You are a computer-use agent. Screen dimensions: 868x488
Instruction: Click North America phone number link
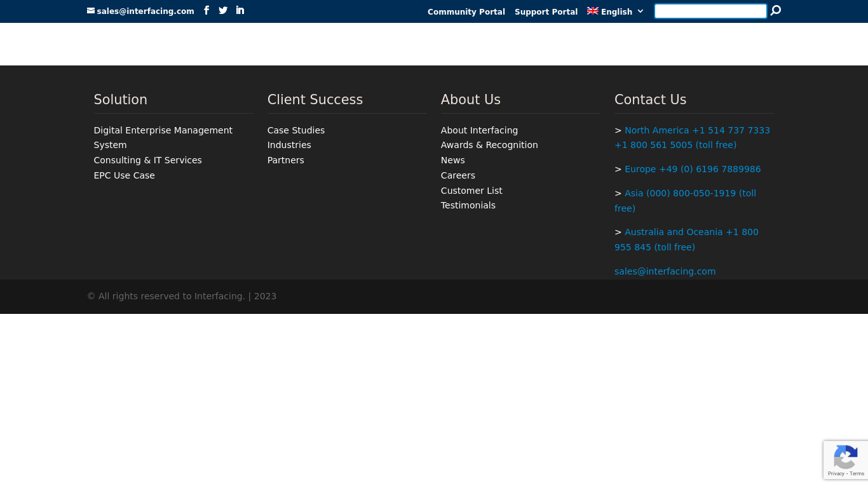(692, 138)
